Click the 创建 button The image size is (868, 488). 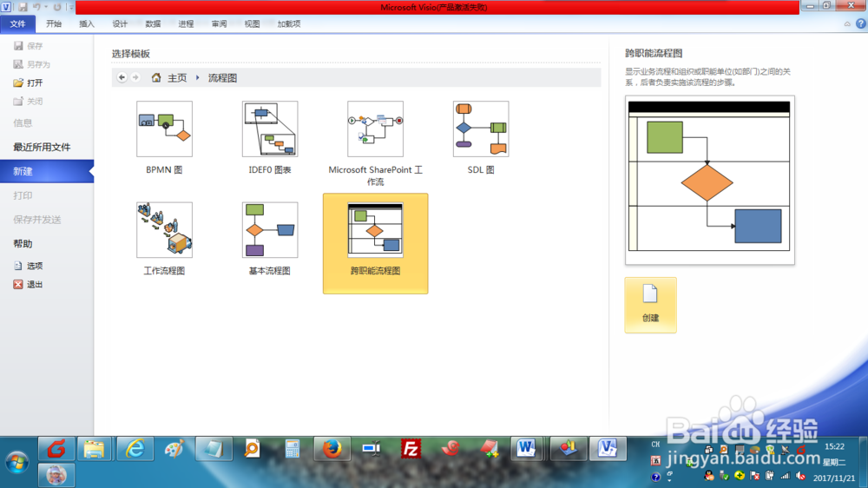tap(650, 305)
